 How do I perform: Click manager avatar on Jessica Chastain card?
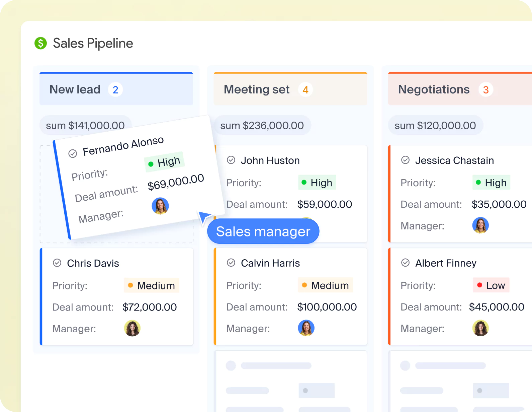coord(480,225)
